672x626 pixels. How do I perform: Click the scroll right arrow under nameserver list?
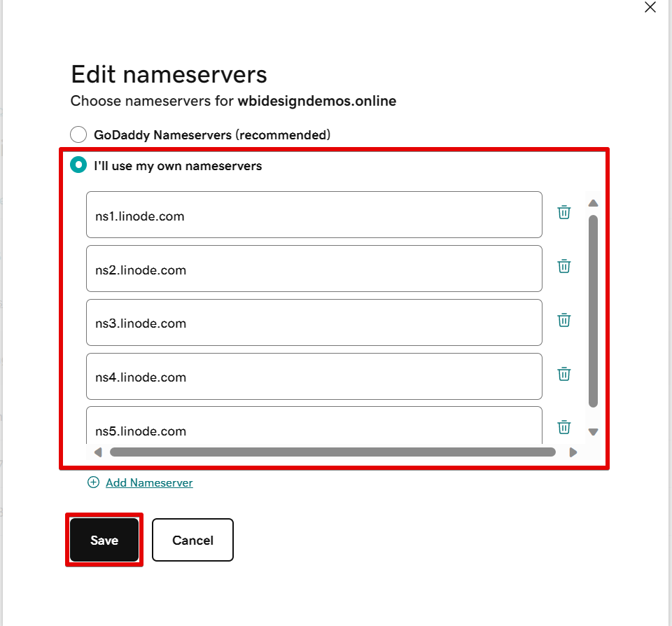click(x=573, y=452)
